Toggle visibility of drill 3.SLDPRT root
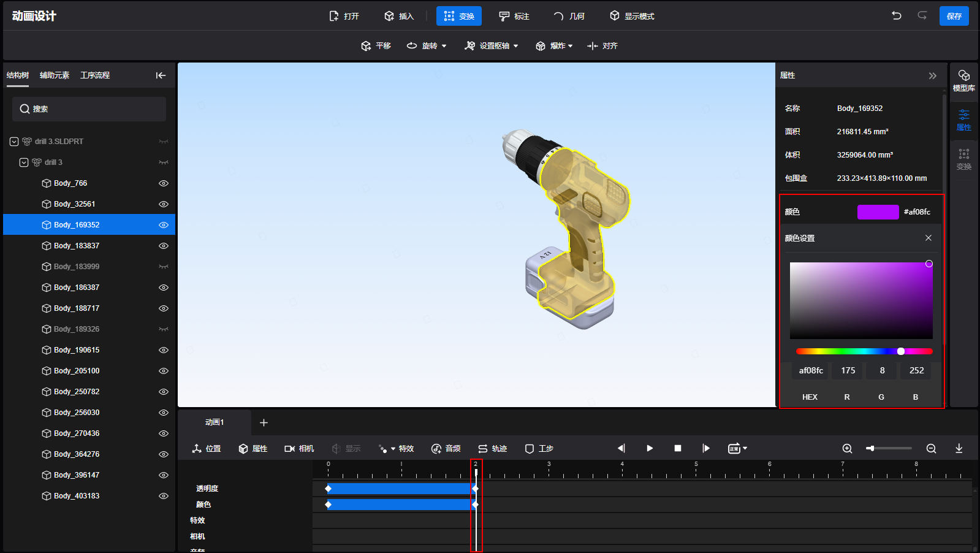Screen dimensions: 980x553 pos(164,142)
